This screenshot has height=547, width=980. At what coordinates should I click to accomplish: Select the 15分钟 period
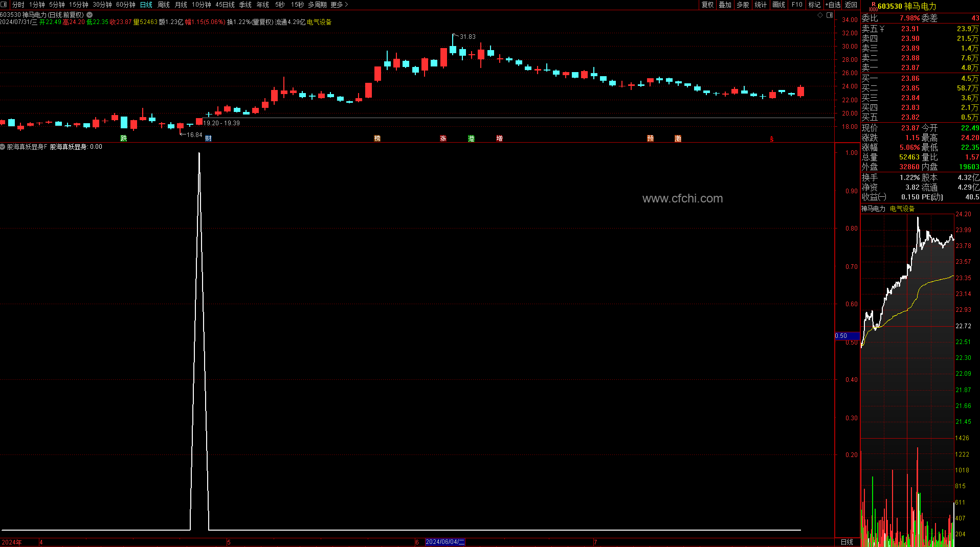tap(79, 5)
